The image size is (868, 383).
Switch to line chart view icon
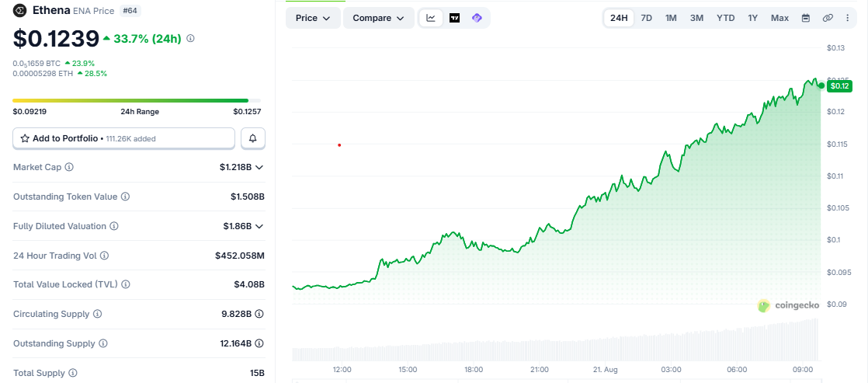[x=431, y=18]
